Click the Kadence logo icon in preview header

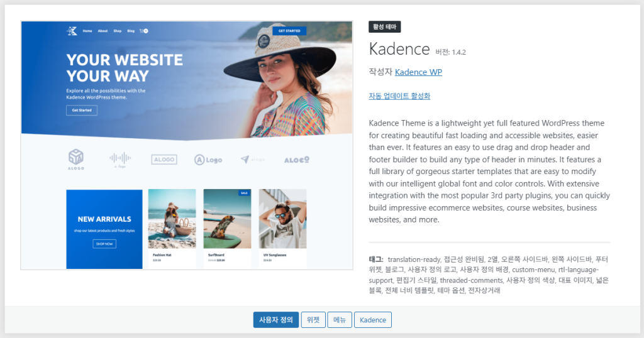(x=72, y=31)
